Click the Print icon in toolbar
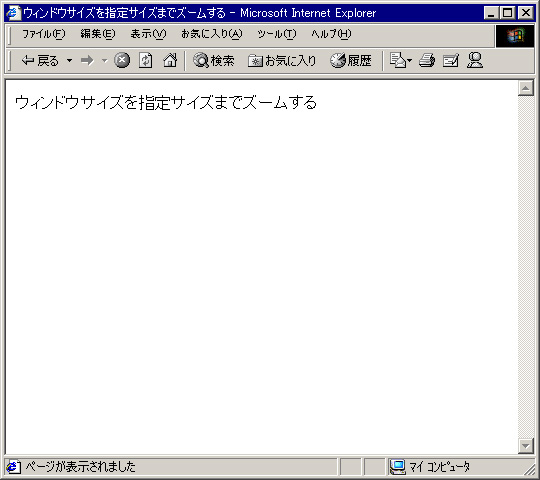 coord(427,61)
